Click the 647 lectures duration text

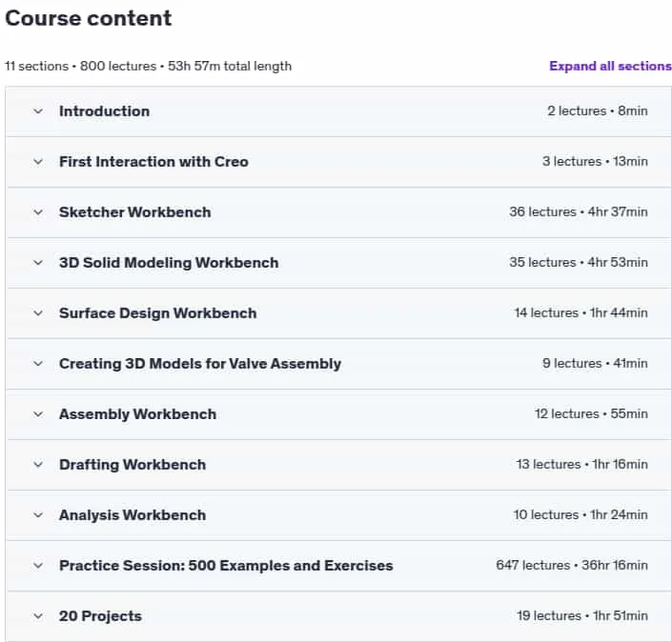point(572,565)
